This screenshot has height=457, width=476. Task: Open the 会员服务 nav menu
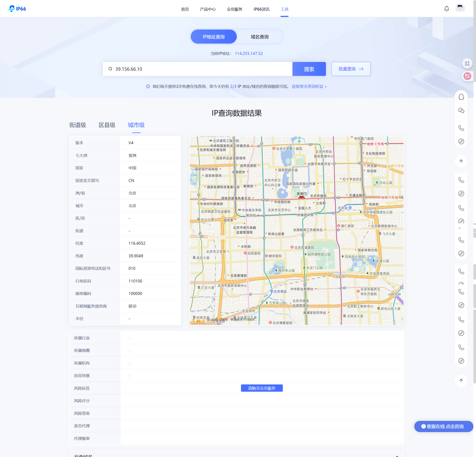234,9
